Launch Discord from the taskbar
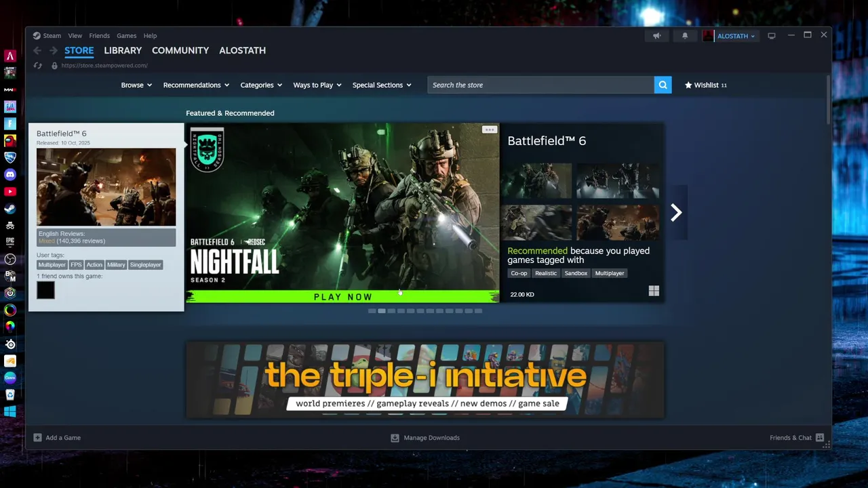Image resolution: width=868 pixels, height=488 pixels. 10,175
